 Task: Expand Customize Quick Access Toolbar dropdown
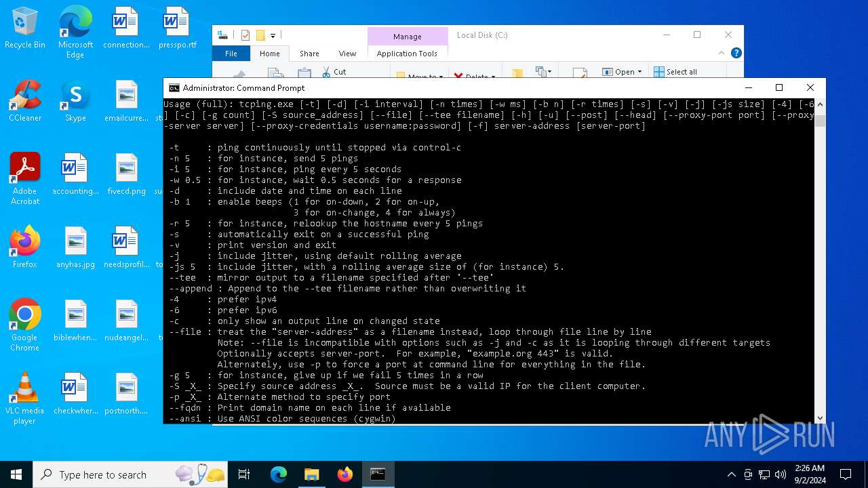click(273, 35)
